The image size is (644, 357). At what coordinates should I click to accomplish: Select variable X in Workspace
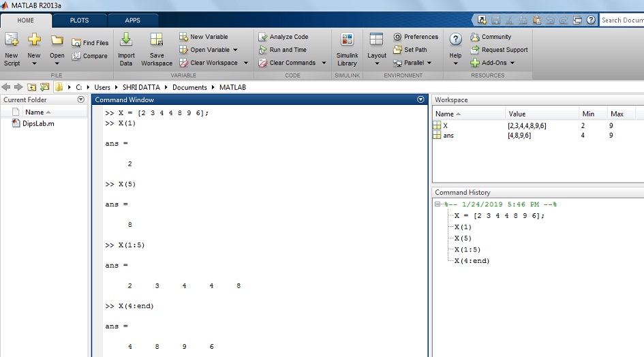[x=445, y=126]
